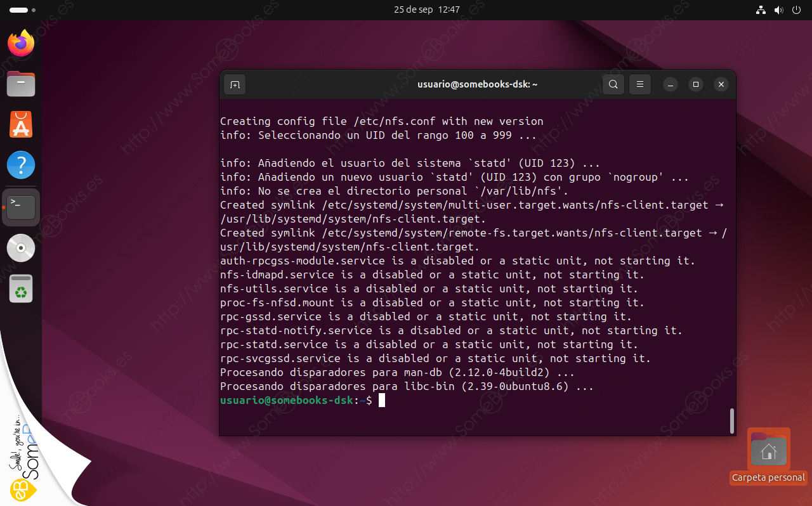Open the Help question mark icon

pos(21,165)
